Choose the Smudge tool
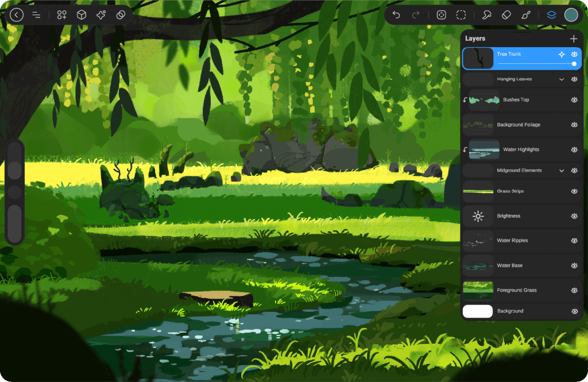This screenshot has width=588, height=382. point(486,15)
